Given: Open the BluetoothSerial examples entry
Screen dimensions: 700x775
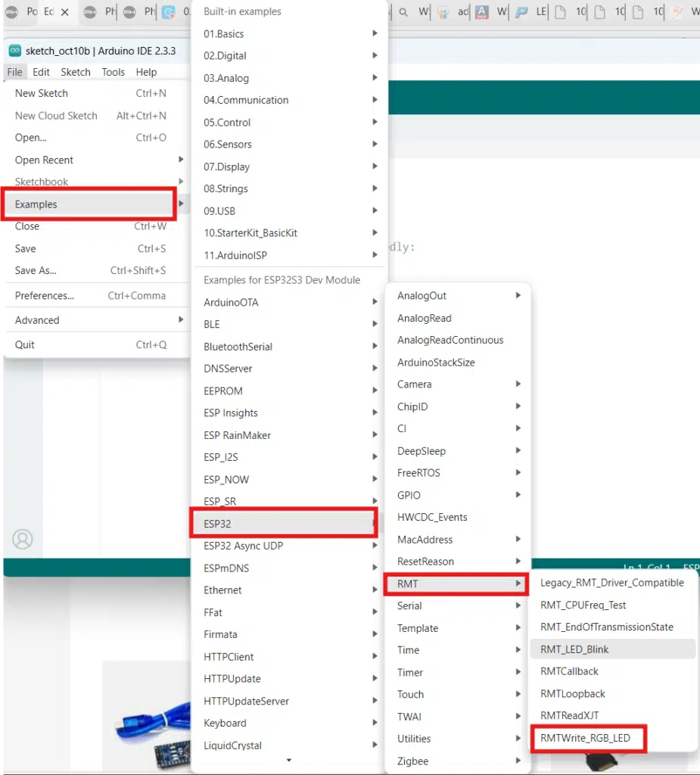Looking at the screenshot, I should pos(289,347).
